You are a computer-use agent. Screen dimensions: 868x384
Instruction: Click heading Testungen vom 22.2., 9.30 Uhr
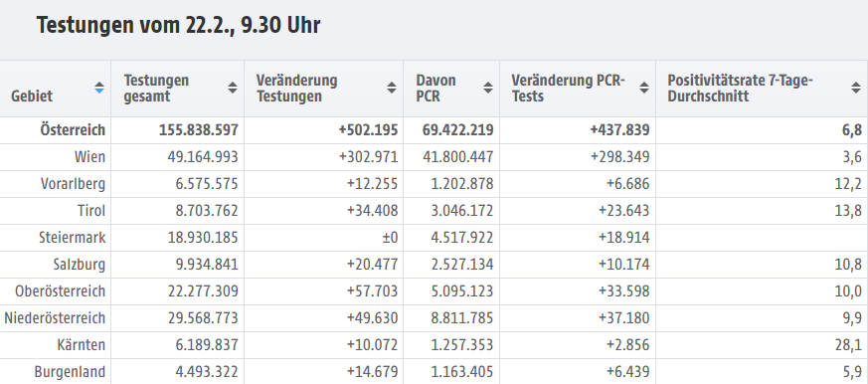(178, 26)
